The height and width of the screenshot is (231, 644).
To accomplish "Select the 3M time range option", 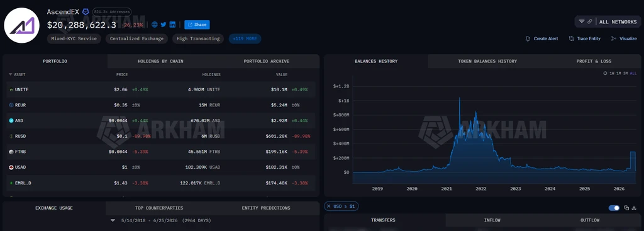I will (625, 73).
